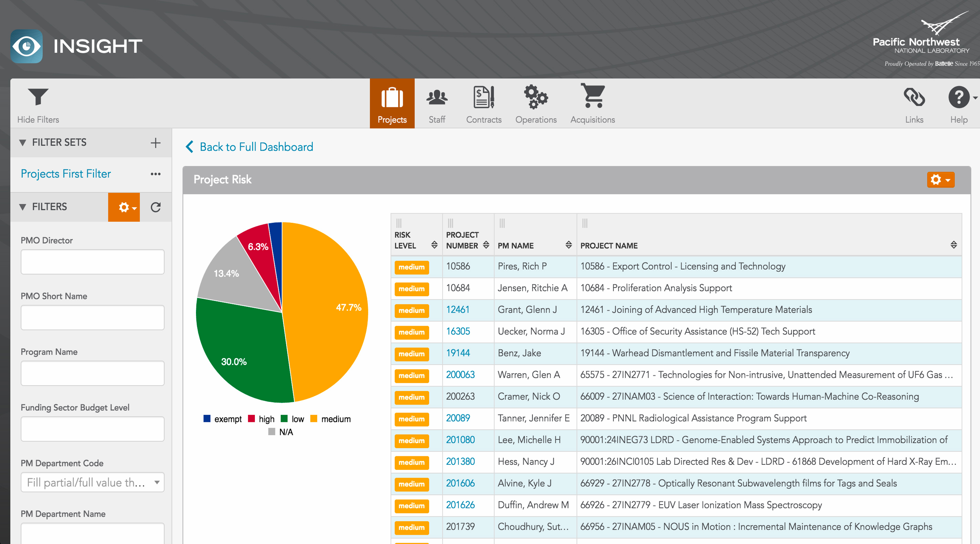
Task: Toggle the medium legend swatch
Action: click(x=314, y=419)
